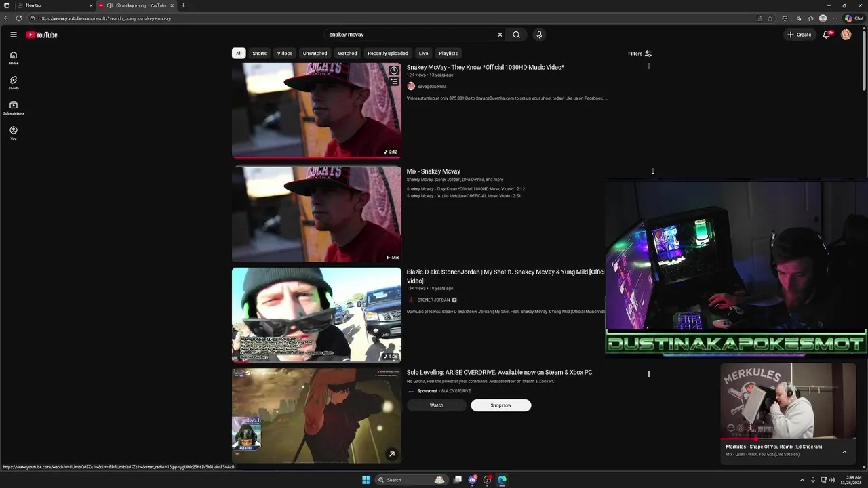Click the browser address bar URL

click(104, 18)
